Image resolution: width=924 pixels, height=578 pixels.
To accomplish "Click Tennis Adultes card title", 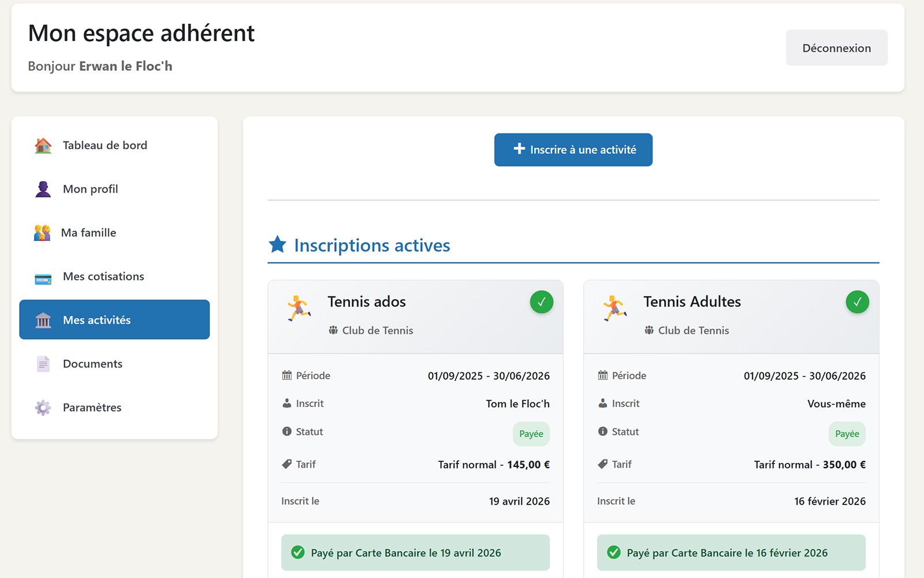I will coord(692,302).
